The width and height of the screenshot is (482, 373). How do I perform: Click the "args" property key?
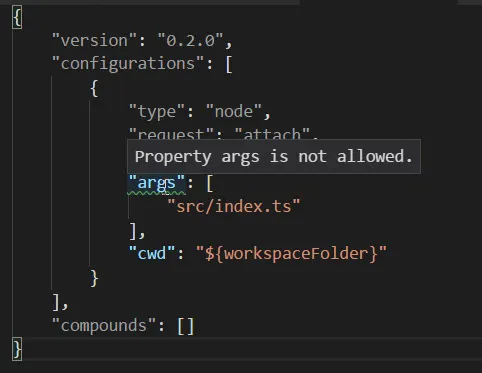tap(157, 183)
